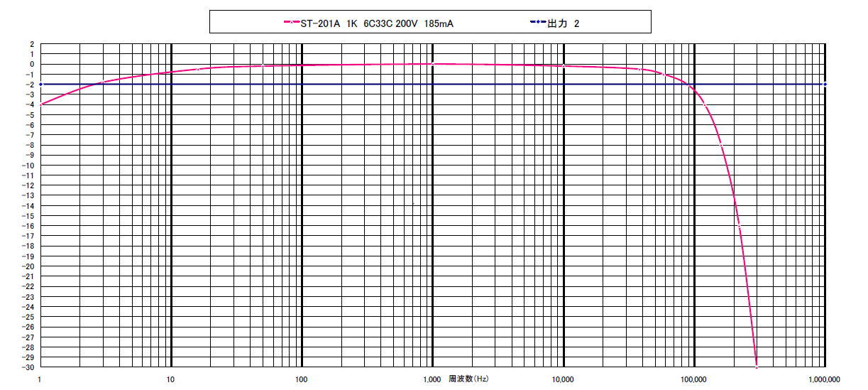868x390 pixels.
Task: Click the pink curve endpoint at -30 dB
Action: click(757, 367)
